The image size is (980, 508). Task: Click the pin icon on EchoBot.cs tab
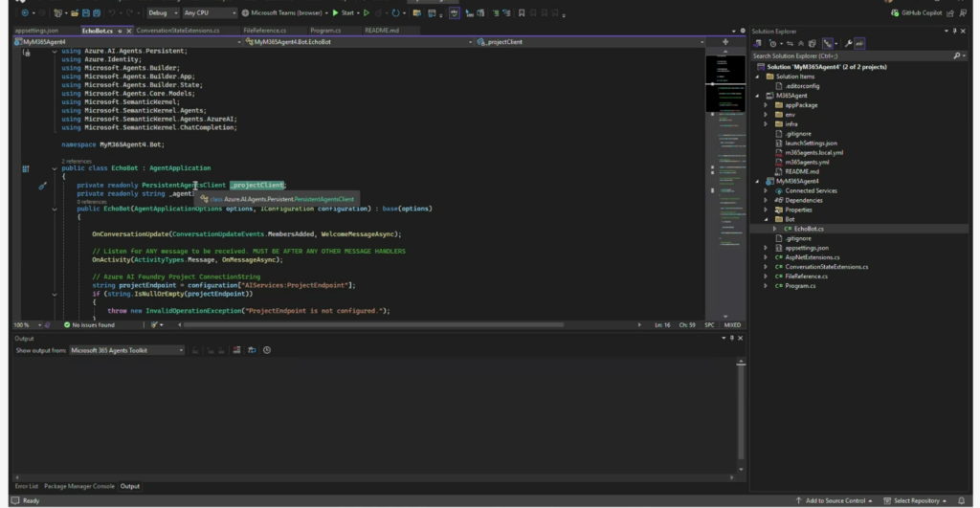tap(120, 31)
